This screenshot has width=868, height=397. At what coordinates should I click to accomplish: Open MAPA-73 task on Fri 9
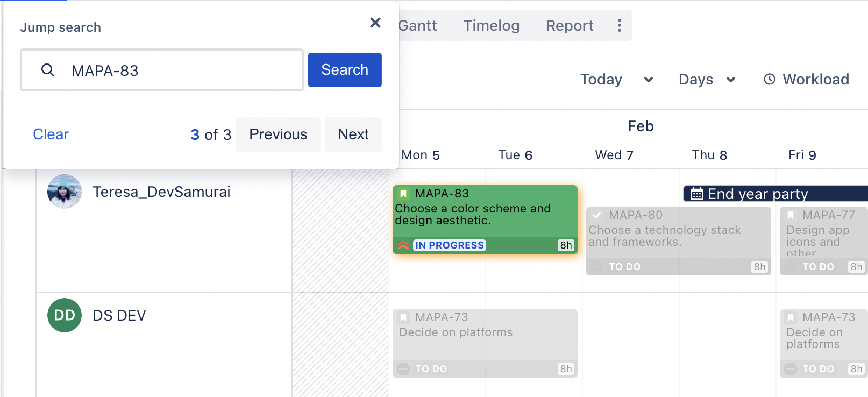point(824,343)
